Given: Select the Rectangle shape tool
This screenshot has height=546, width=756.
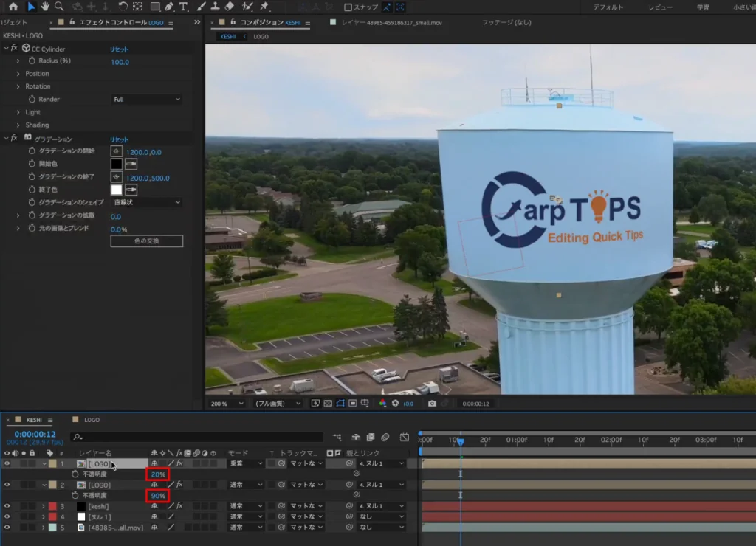Looking at the screenshot, I should (x=155, y=7).
